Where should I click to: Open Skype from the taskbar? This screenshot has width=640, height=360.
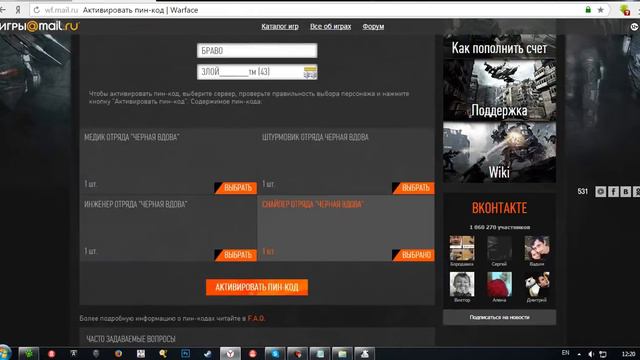275,353
